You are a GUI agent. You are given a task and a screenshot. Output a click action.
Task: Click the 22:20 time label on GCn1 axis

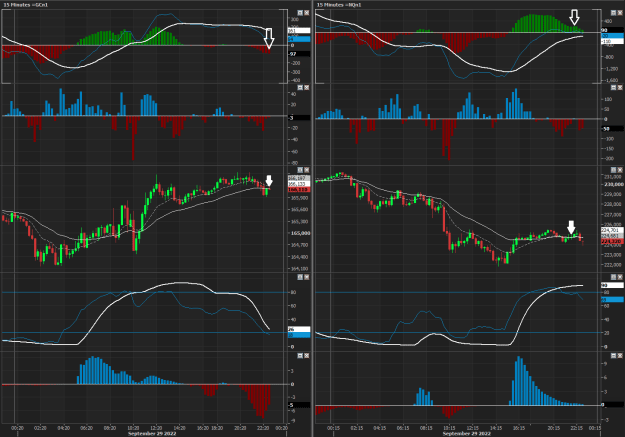pos(263,428)
